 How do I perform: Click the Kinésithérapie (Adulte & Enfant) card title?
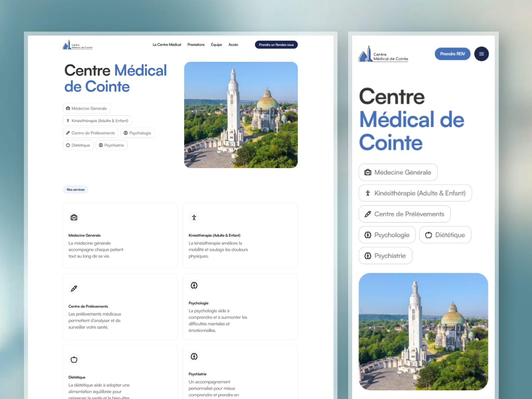[214, 235]
